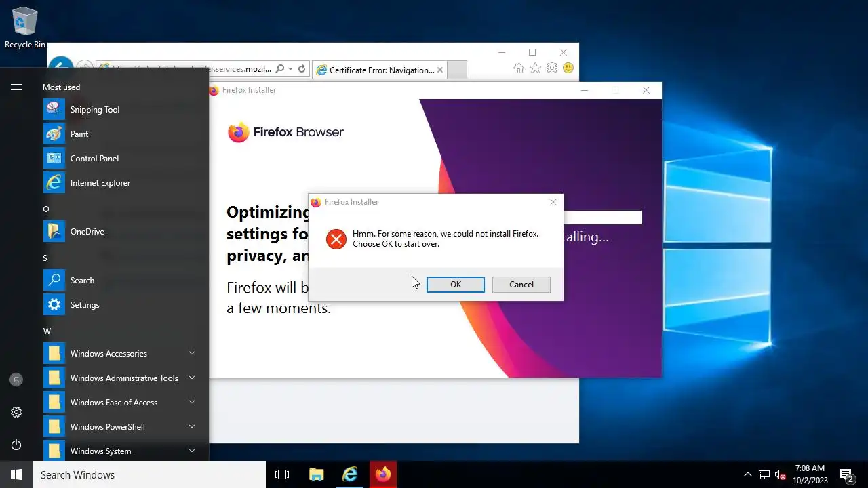Screen dimensions: 868x488
Task: Expand Windows PowerShell folder
Action: point(122,426)
